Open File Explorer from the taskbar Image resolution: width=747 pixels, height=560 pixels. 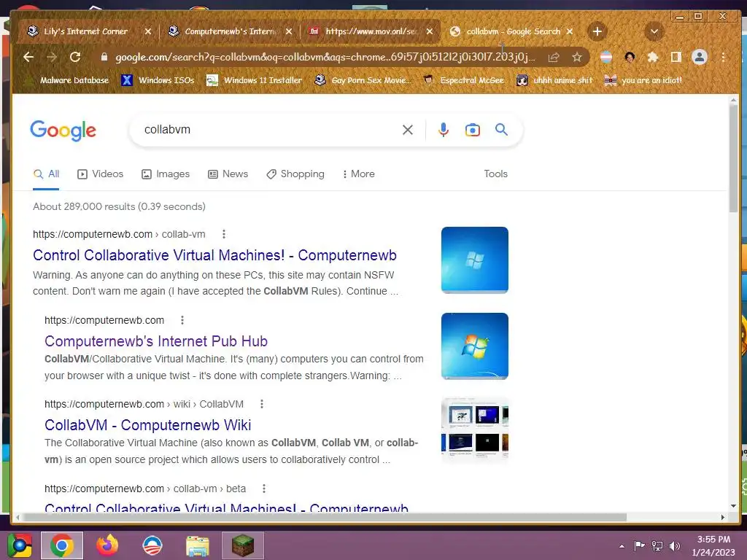197,545
